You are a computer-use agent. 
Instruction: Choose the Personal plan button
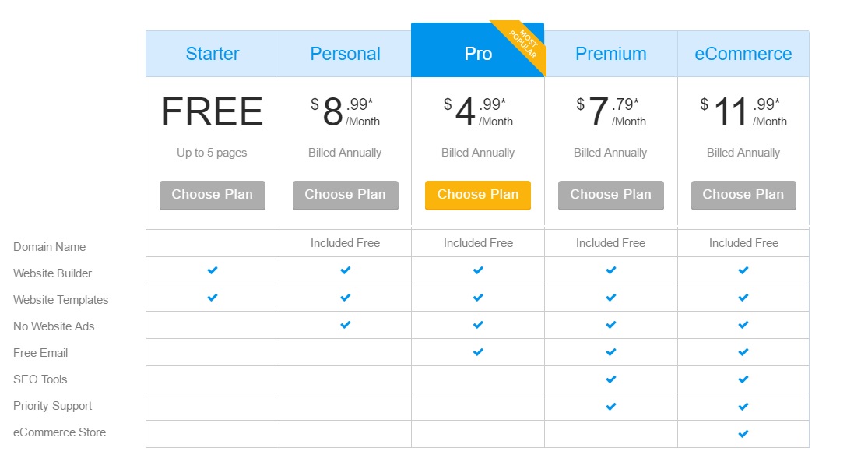click(346, 195)
